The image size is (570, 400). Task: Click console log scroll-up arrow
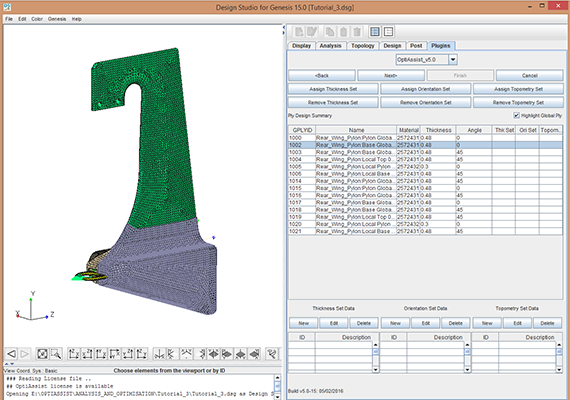pyautogui.click(x=277, y=378)
